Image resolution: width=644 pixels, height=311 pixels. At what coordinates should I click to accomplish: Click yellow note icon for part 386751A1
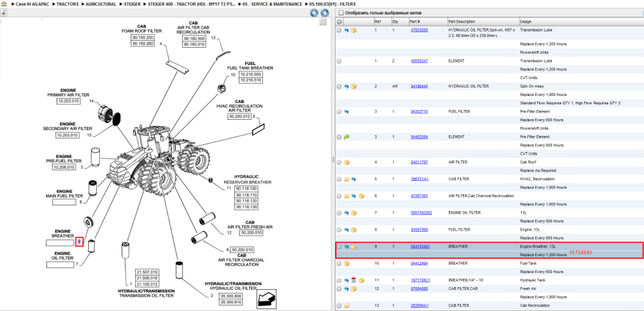(346, 179)
